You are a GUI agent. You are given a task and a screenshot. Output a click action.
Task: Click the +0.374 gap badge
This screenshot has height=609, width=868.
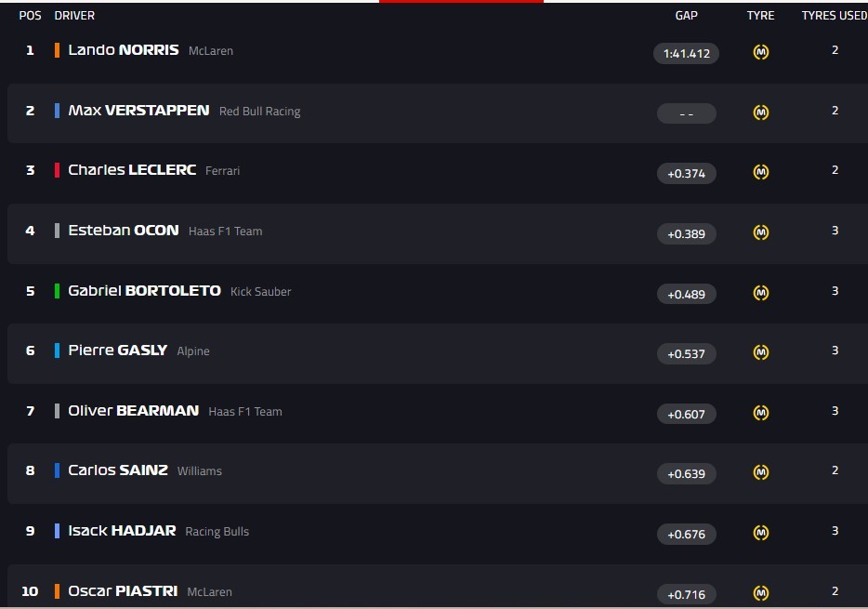tap(686, 173)
